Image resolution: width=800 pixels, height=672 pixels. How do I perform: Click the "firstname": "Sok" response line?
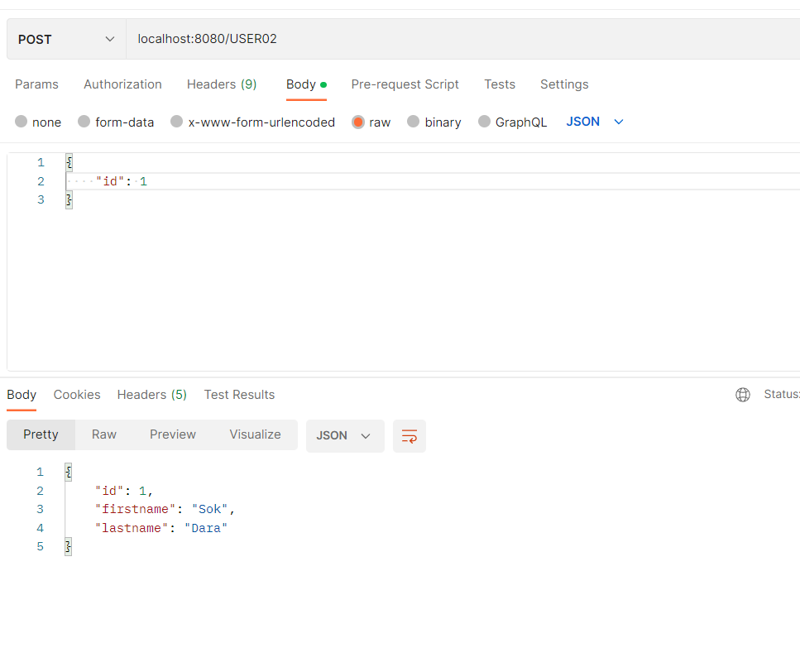(x=165, y=509)
